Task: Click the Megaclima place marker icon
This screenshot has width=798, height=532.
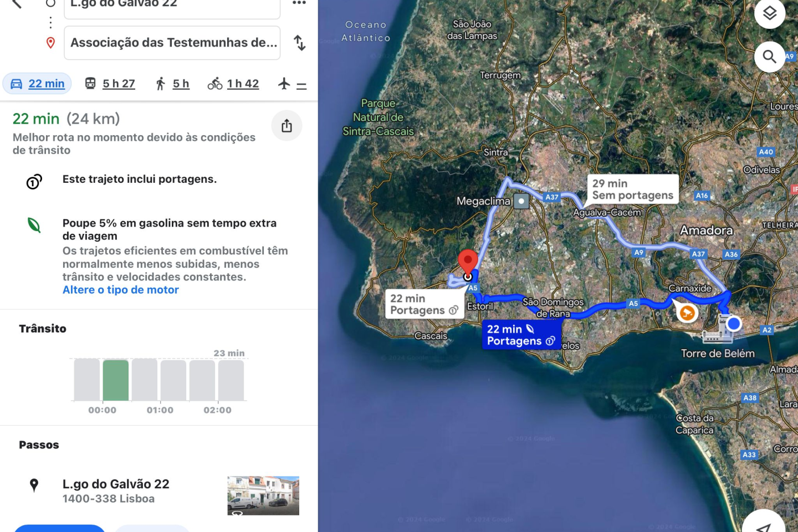Action: tap(521, 201)
